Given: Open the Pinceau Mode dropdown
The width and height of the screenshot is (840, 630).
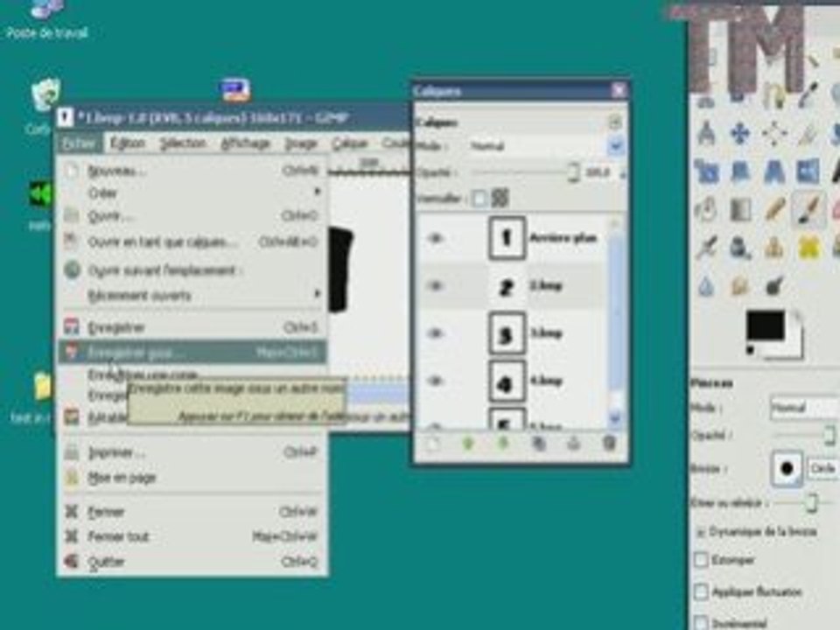Looking at the screenshot, I should tap(803, 409).
